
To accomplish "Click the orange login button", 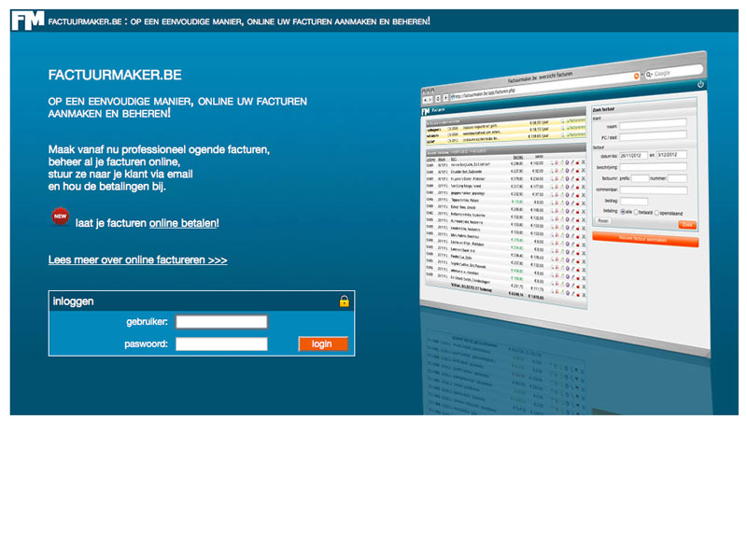I will (323, 343).
